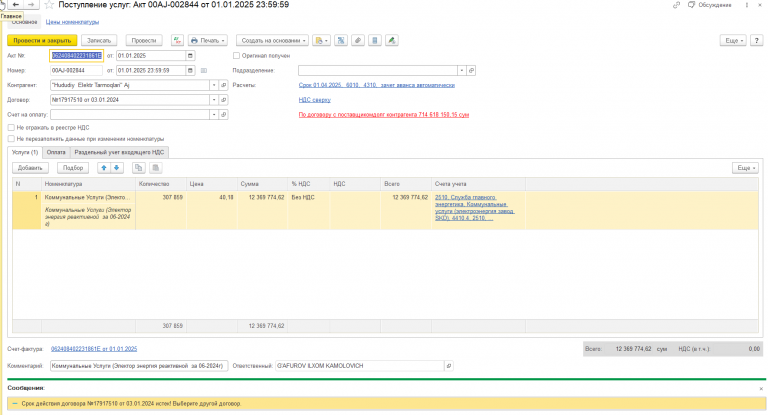
Task: Open the Печать print menu
Action: point(208,41)
